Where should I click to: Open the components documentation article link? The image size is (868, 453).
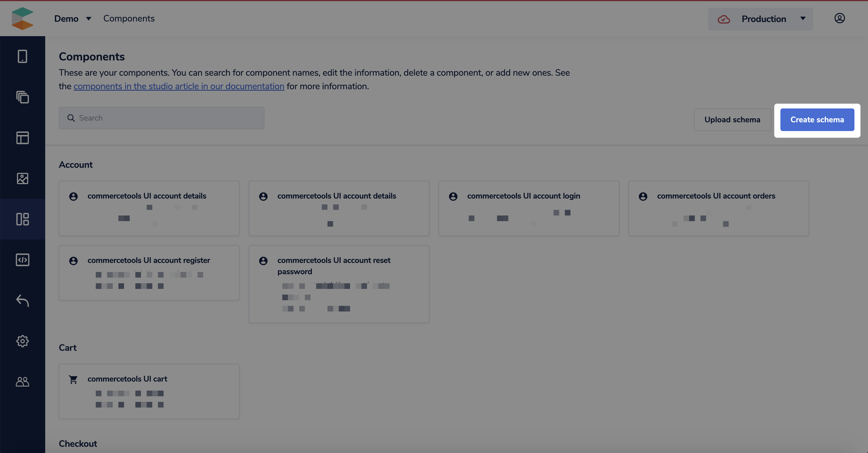[179, 86]
